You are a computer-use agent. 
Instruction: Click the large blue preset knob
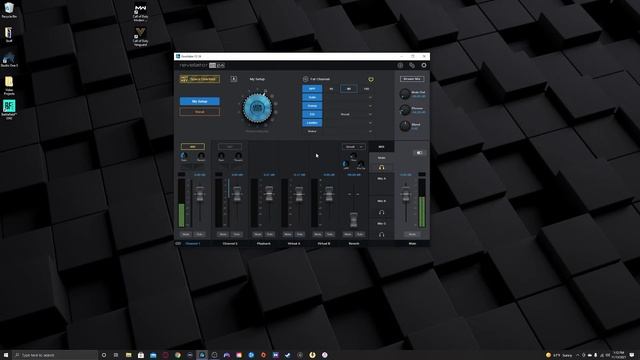257,108
